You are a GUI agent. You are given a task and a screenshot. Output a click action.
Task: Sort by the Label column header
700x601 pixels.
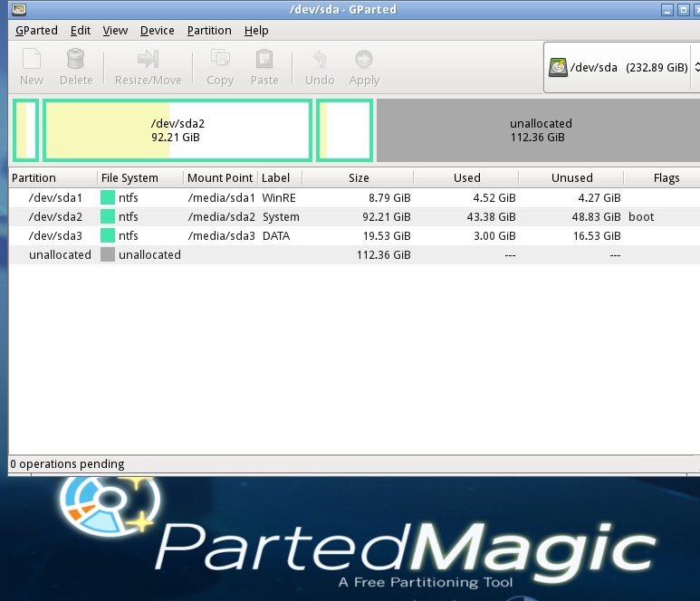(280, 178)
